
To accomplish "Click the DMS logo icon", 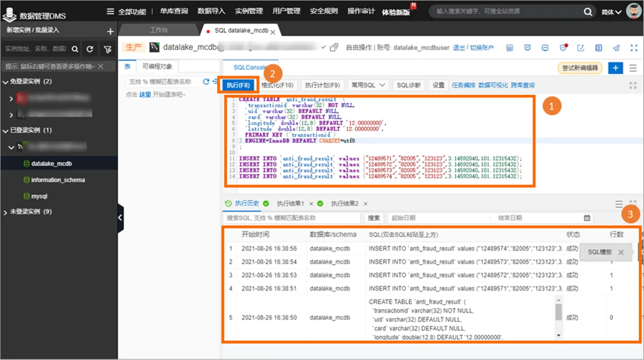I will (9, 15).
